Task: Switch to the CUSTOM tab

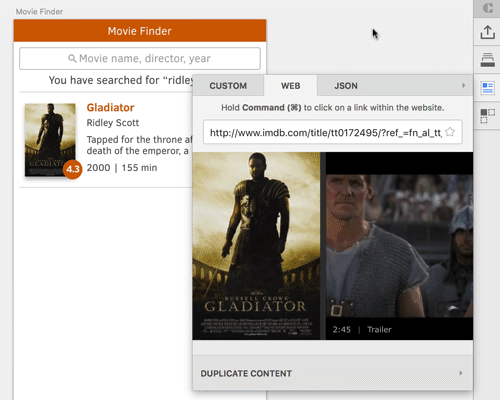Action: (x=228, y=86)
